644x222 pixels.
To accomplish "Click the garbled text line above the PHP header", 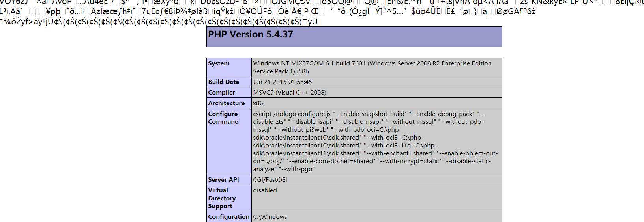I will pyautogui.click(x=158, y=21).
